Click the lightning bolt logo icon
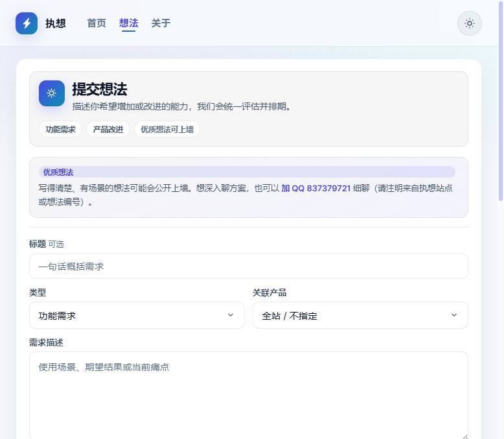Viewport: 504px width, 439px height. [27, 23]
